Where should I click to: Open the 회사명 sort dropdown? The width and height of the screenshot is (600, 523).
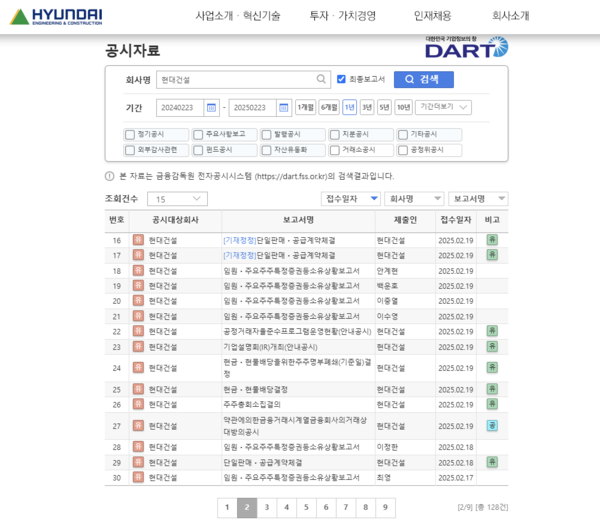[x=414, y=199]
